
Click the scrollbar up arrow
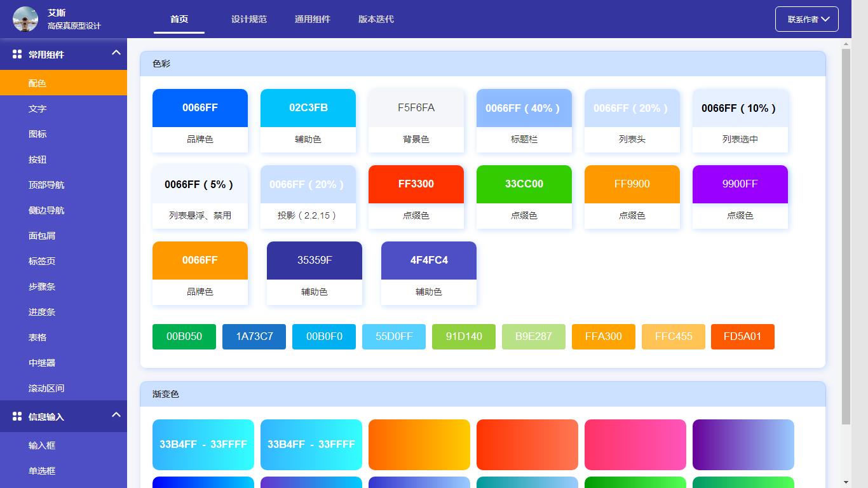(846, 44)
